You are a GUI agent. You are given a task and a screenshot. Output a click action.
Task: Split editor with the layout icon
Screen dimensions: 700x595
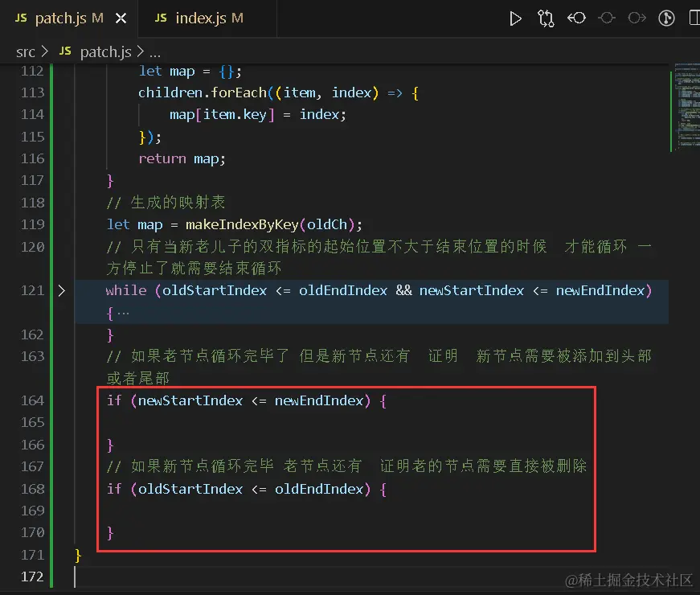(x=694, y=18)
